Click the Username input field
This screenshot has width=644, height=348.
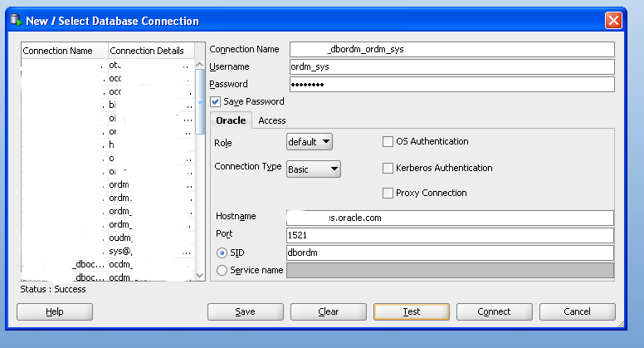[x=451, y=67]
